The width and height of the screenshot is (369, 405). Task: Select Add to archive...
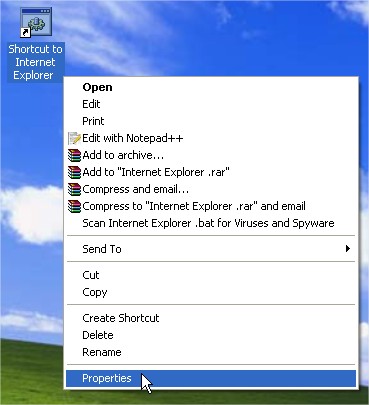pos(211,155)
